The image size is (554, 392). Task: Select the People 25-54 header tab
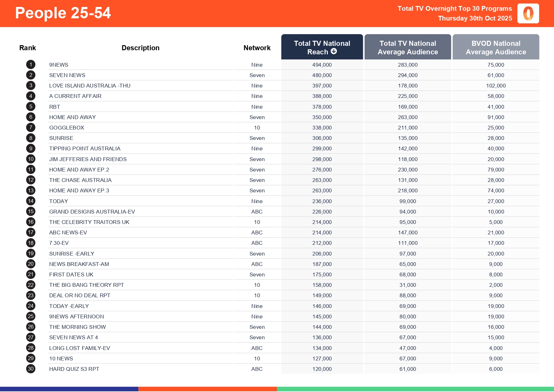pyautogui.click(x=63, y=13)
